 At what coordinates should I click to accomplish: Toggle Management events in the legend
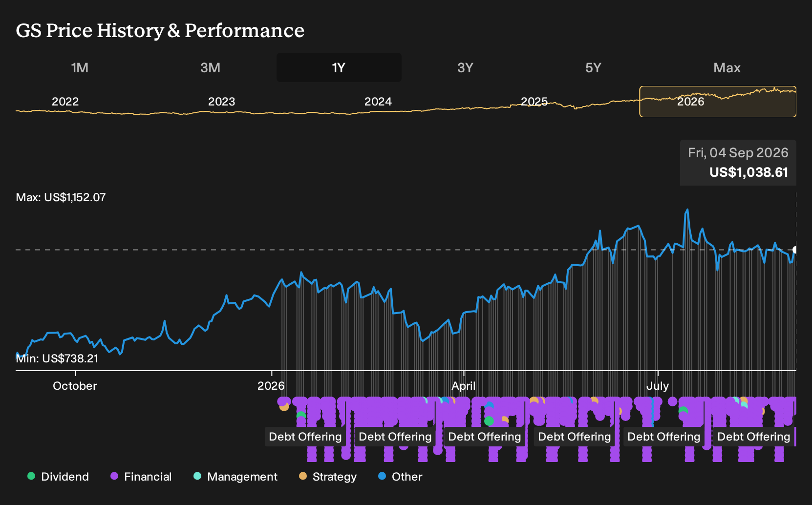(235, 477)
